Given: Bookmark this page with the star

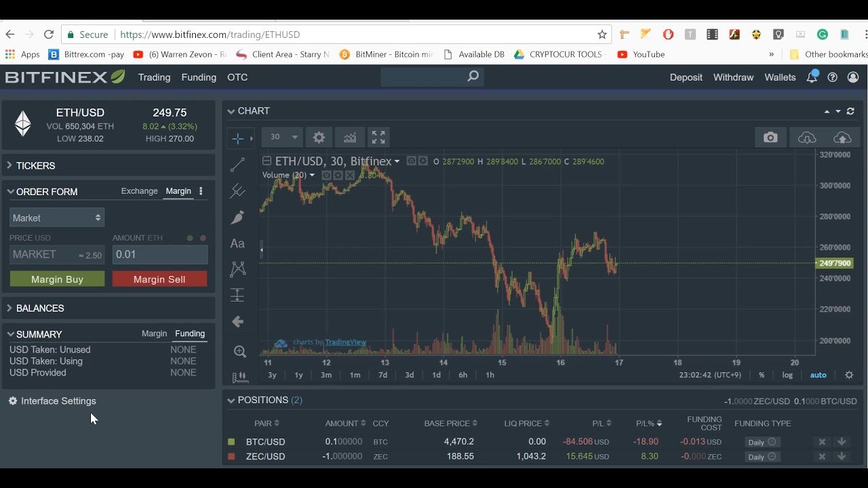Looking at the screenshot, I should [x=601, y=35].
